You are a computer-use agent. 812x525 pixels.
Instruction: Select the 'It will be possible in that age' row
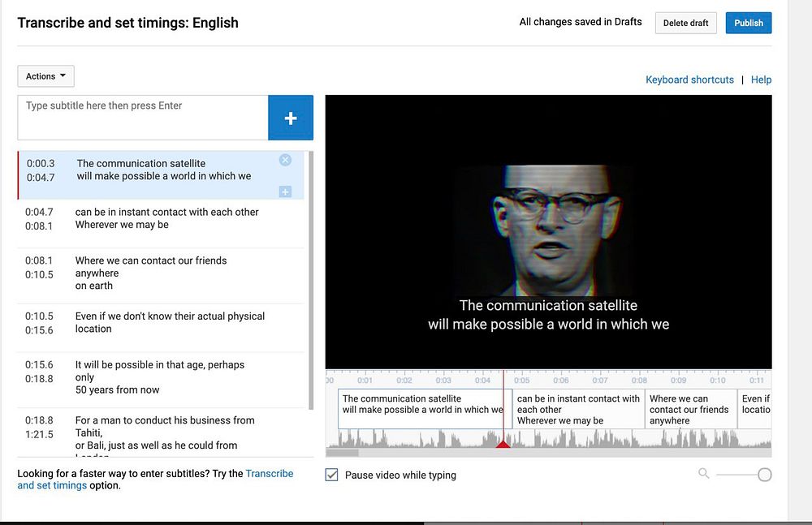(x=161, y=380)
